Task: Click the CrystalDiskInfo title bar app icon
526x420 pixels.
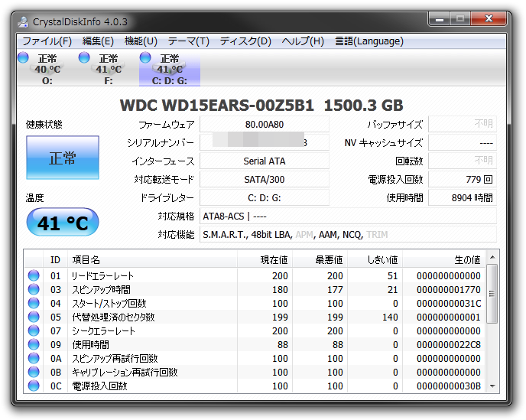Action: click(x=23, y=22)
